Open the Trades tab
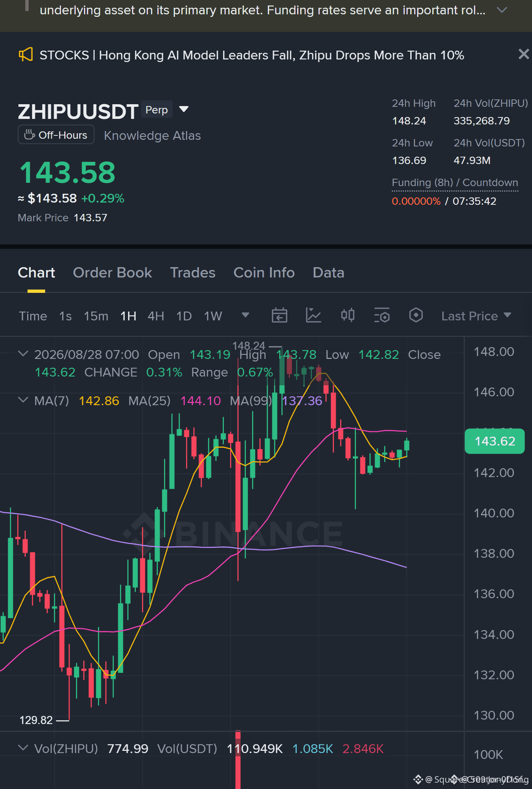The height and width of the screenshot is (789, 532). tap(193, 273)
